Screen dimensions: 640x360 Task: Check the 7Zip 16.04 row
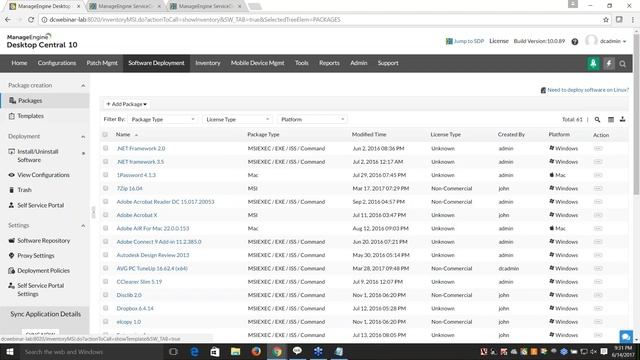click(105, 188)
